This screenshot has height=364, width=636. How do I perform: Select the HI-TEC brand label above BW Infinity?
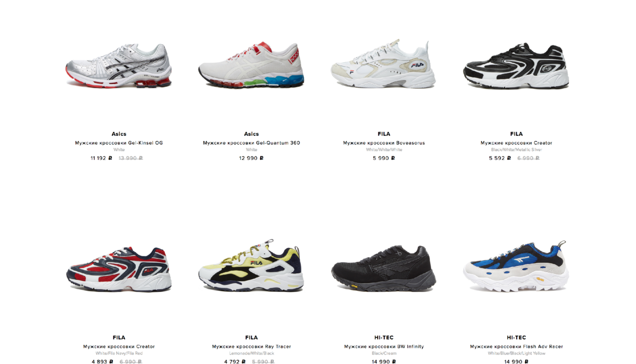[384, 338]
